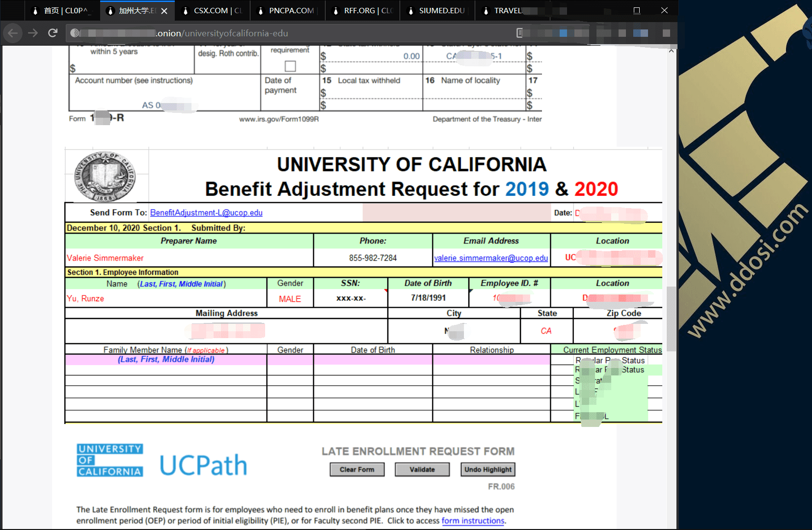Click the UCPath logo
The height and width of the screenshot is (530, 812).
pos(203,465)
